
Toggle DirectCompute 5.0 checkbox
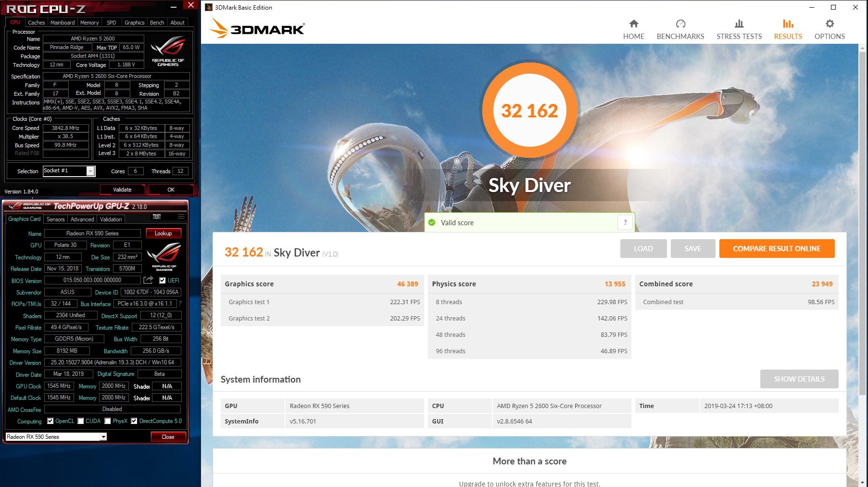134,421
